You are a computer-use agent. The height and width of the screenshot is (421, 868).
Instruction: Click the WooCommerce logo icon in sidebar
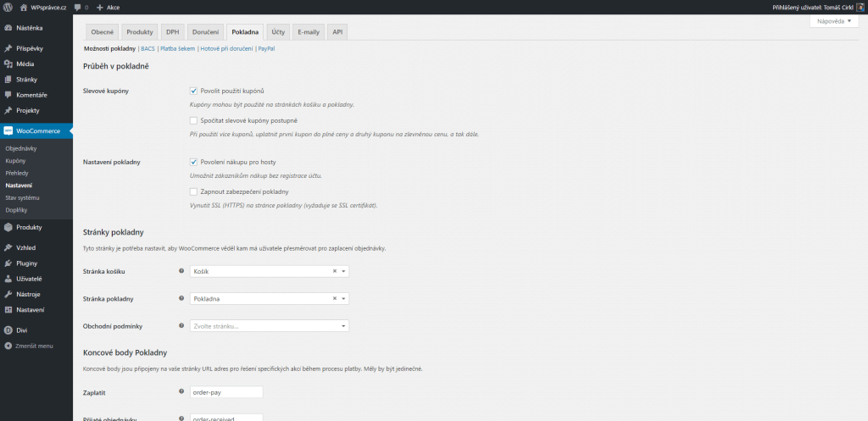click(8, 131)
